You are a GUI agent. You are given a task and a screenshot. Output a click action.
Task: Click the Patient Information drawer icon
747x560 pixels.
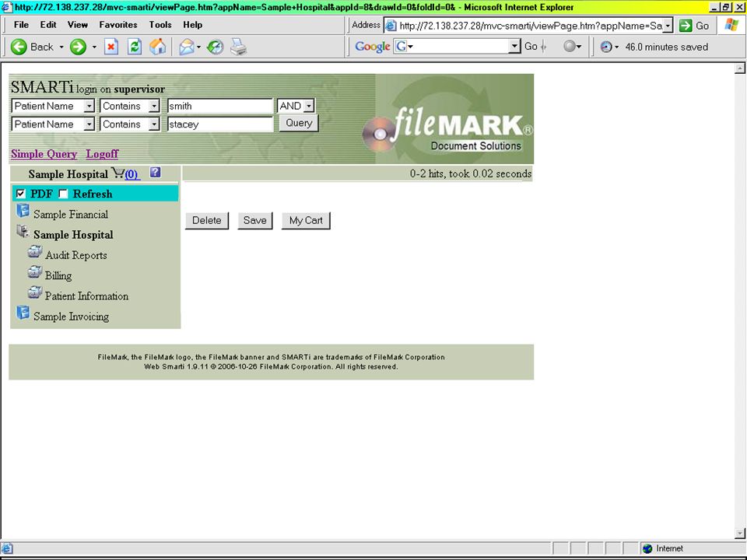pos(34,293)
